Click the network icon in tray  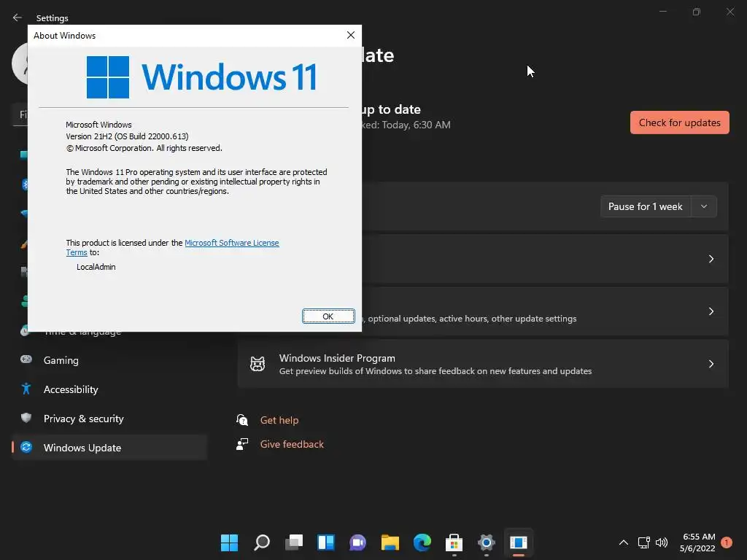[643, 542]
